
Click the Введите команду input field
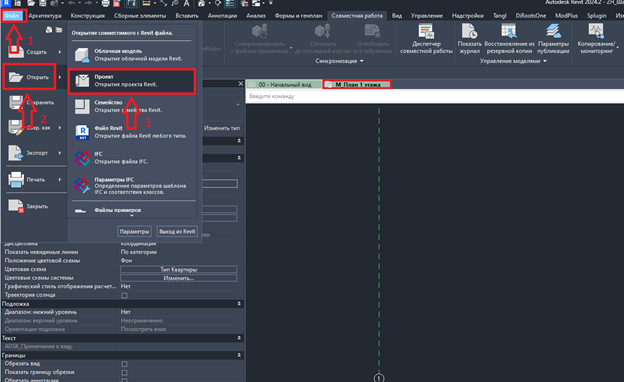coord(435,96)
